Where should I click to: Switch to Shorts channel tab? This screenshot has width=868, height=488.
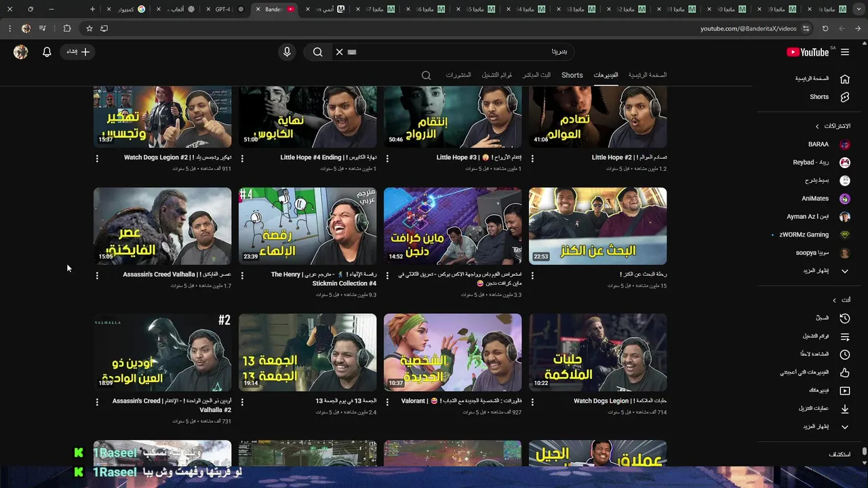click(572, 75)
